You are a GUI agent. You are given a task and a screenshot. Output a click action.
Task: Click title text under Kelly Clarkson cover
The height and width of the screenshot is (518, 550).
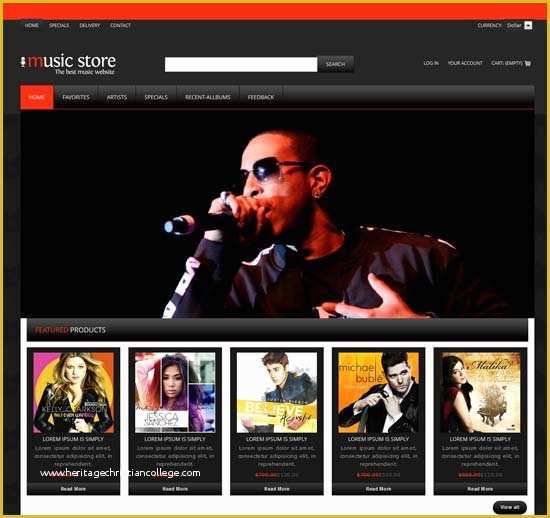(73, 439)
